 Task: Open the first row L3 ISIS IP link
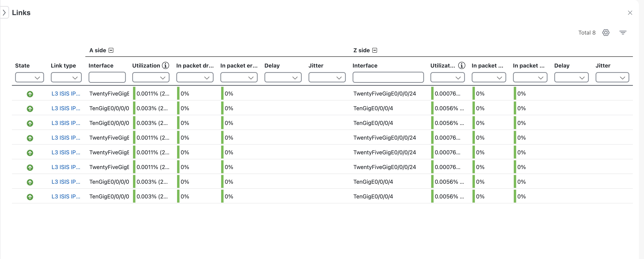(66, 94)
